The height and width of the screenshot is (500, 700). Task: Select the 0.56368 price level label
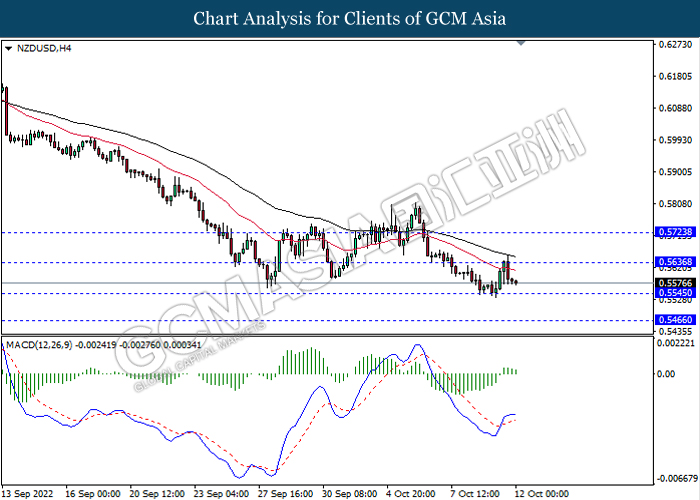[675, 262]
